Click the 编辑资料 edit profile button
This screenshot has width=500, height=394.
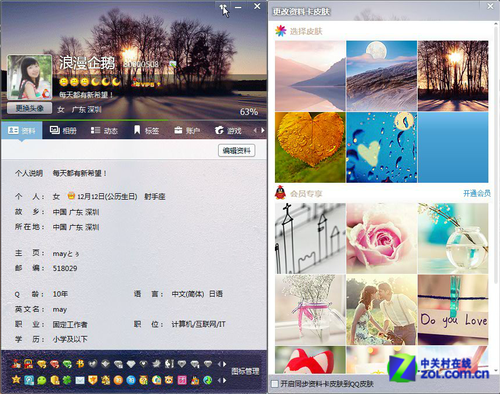pyautogui.click(x=237, y=151)
